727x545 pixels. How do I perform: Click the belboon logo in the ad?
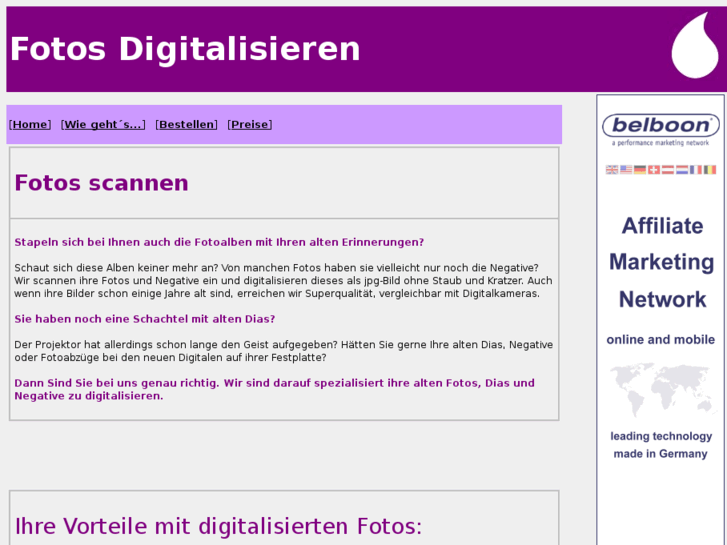point(661,125)
